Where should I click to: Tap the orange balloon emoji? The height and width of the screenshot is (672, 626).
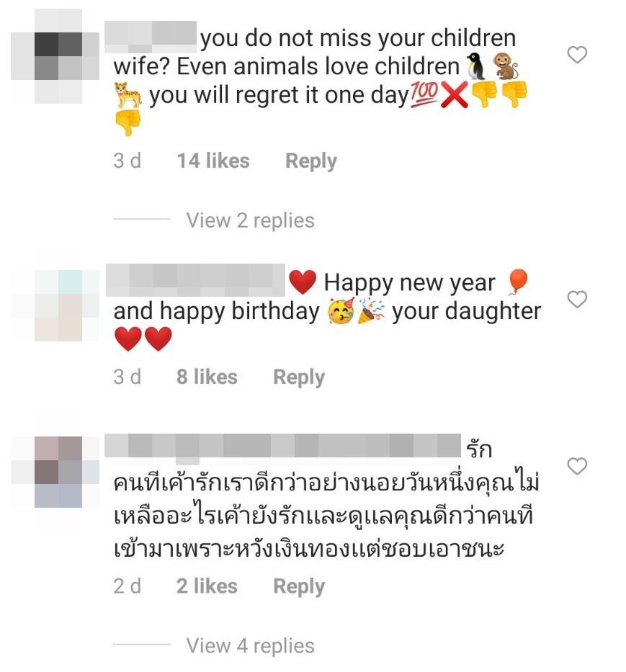pyautogui.click(x=517, y=282)
